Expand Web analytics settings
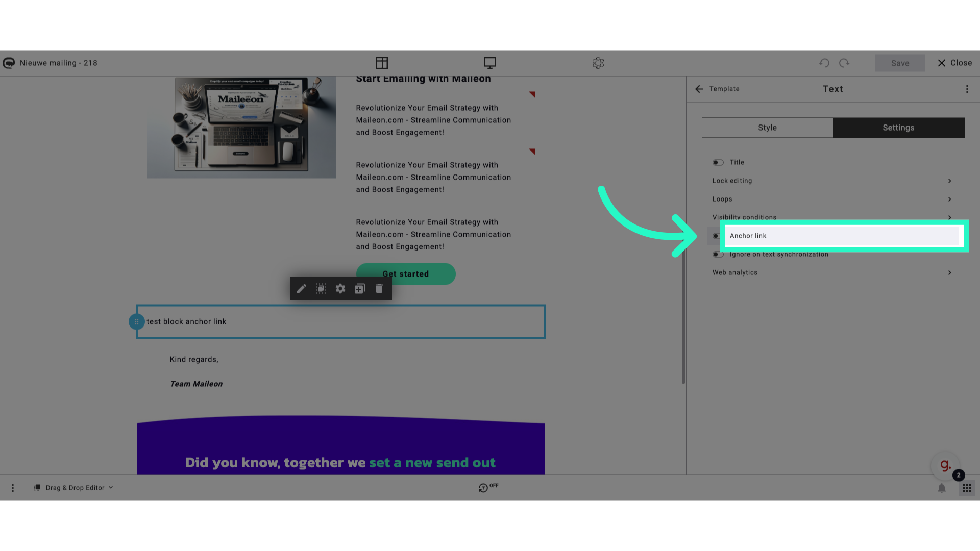This screenshot has height=551, width=980. (832, 272)
